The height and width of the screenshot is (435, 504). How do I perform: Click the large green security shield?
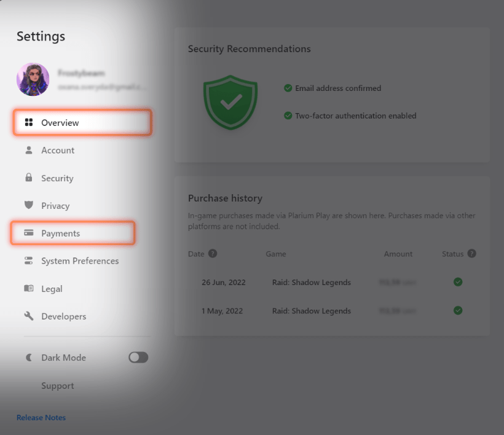click(x=230, y=103)
